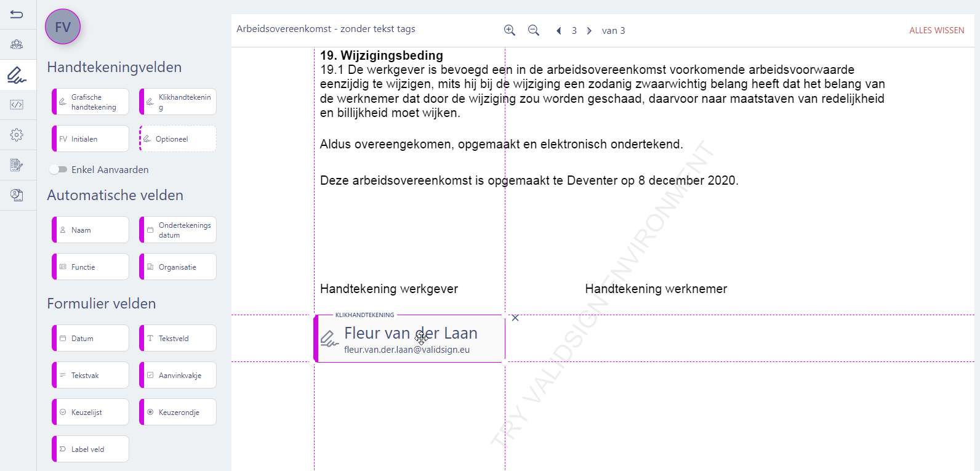Select Fleur van der Laan signature box
Image resolution: width=980 pixels, height=471 pixels.
click(409, 338)
